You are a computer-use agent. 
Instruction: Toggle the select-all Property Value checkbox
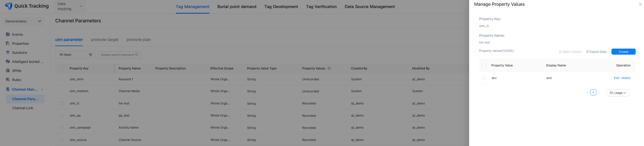[484, 65]
